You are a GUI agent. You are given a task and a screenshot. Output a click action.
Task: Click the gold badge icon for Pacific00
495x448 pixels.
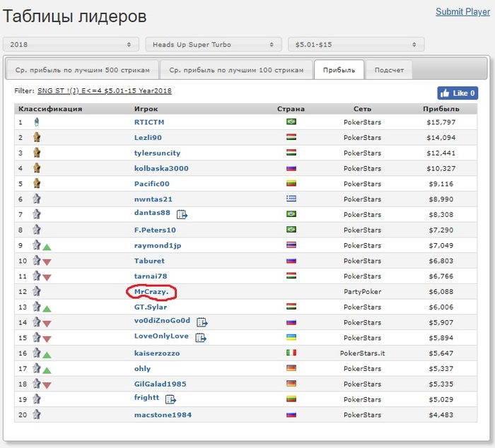[37, 184]
